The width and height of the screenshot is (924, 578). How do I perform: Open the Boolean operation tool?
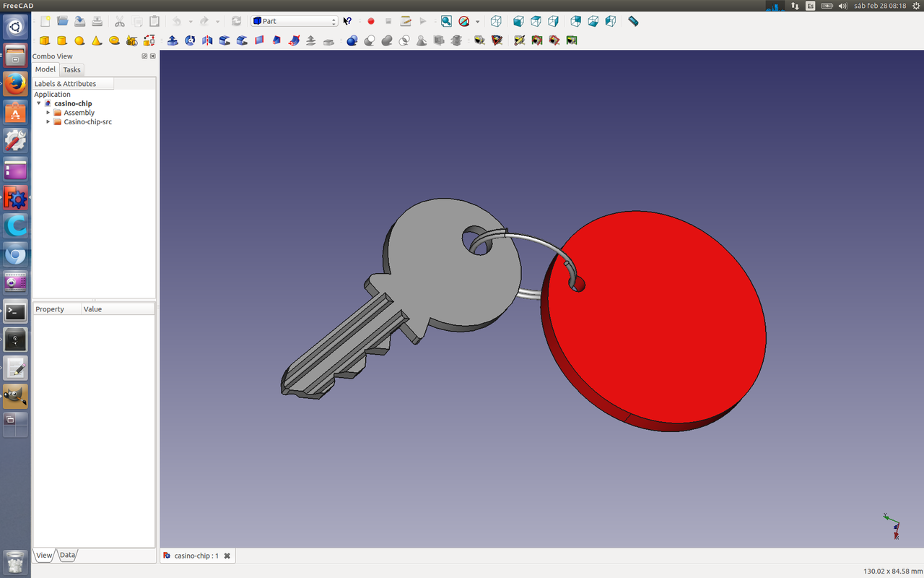[352, 40]
